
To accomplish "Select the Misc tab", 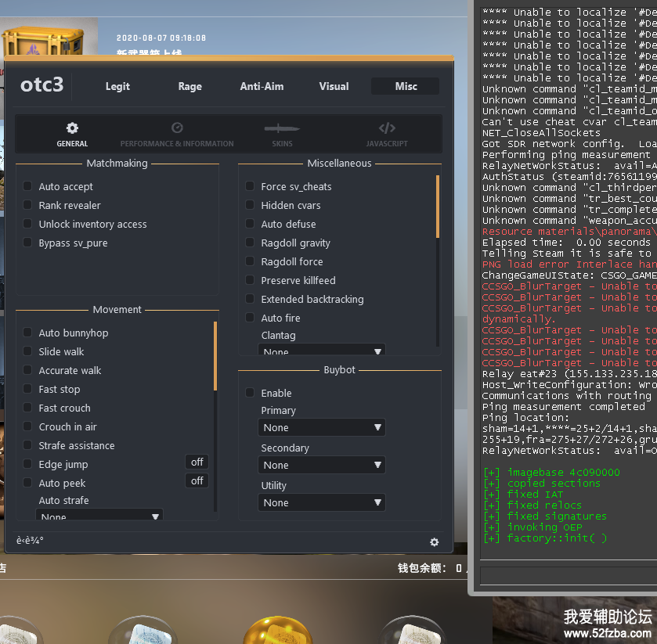I will tap(406, 86).
